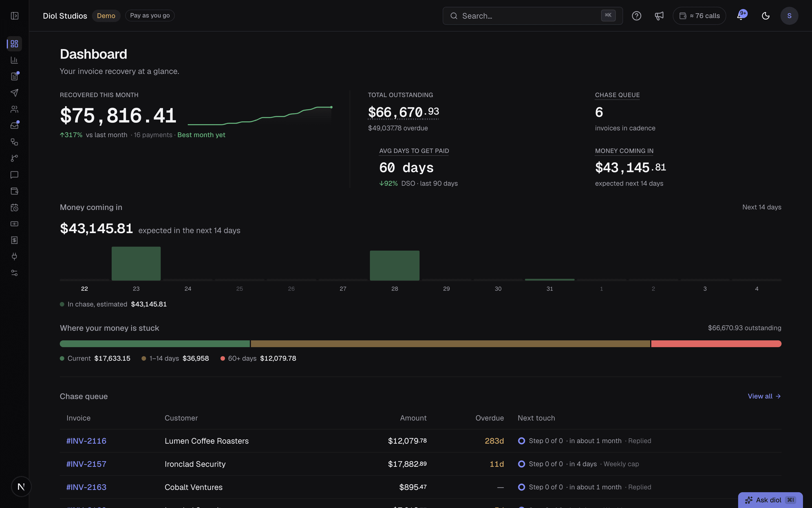The image size is (812, 508).
Task: Click the green bar for day 23
Action: point(136,263)
